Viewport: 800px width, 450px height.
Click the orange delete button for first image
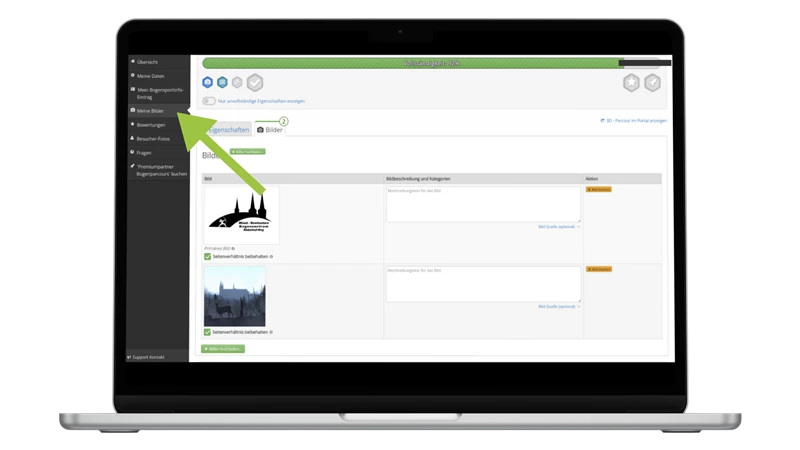(598, 189)
